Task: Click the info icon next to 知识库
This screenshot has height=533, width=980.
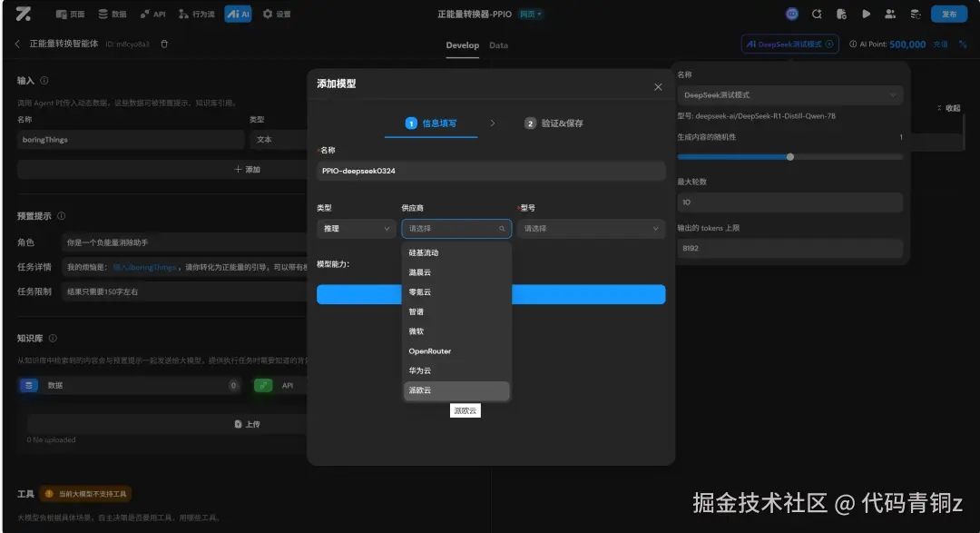Action: pyautogui.click(x=54, y=339)
